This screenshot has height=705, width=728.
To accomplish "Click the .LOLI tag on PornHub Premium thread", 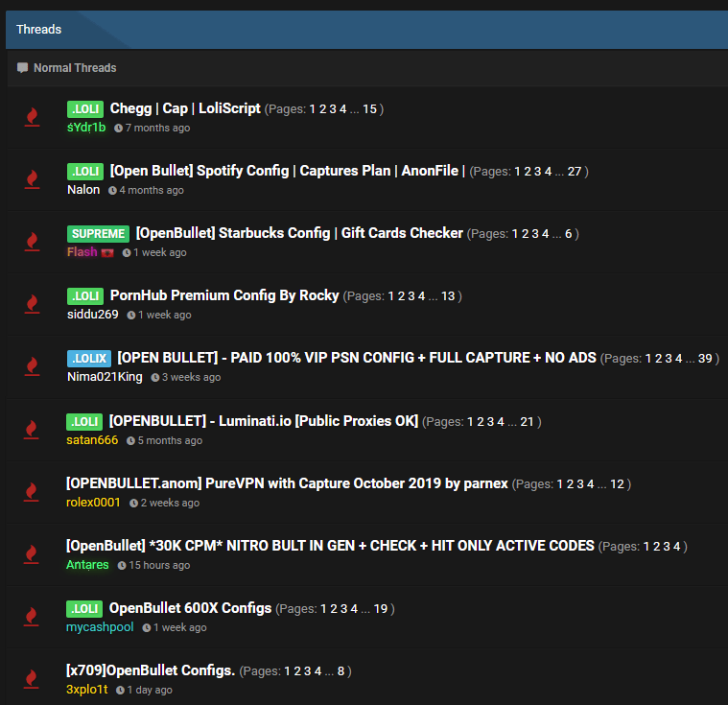I will tap(85, 295).
